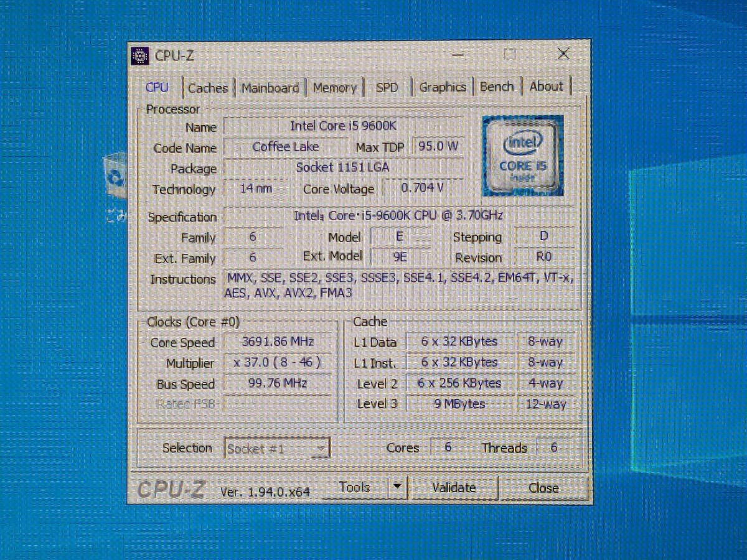Click the Specification field i5-9600K CPU @ 3.70GHz

coord(398,216)
